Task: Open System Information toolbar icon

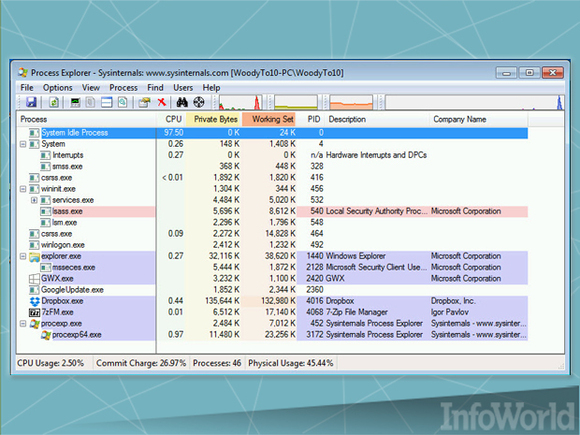Action: pos(75,102)
